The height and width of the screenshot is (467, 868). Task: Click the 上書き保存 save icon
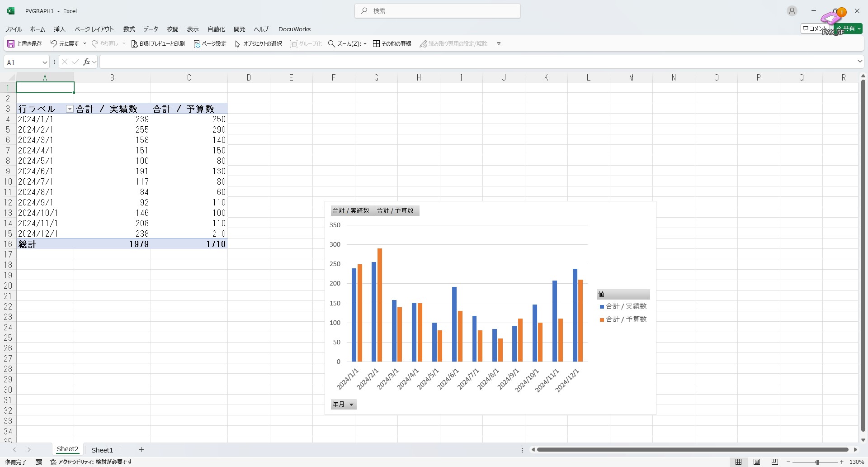click(11, 44)
